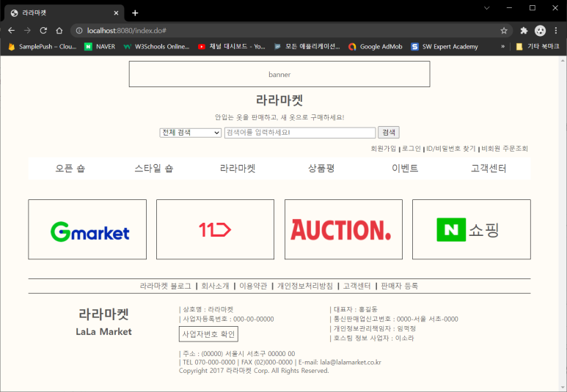Focus the 검색어를 입력하세요 search field
The image size is (567, 392).
[x=300, y=133]
